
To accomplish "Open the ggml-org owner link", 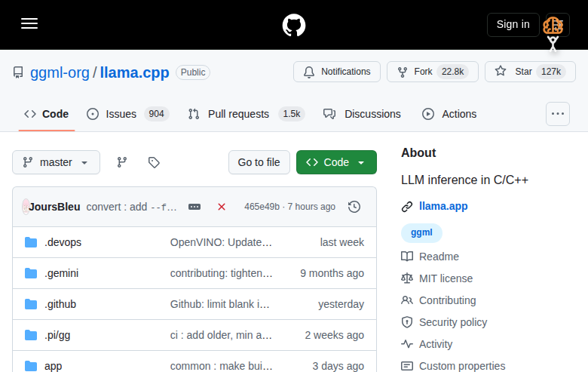I will (60, 72).
